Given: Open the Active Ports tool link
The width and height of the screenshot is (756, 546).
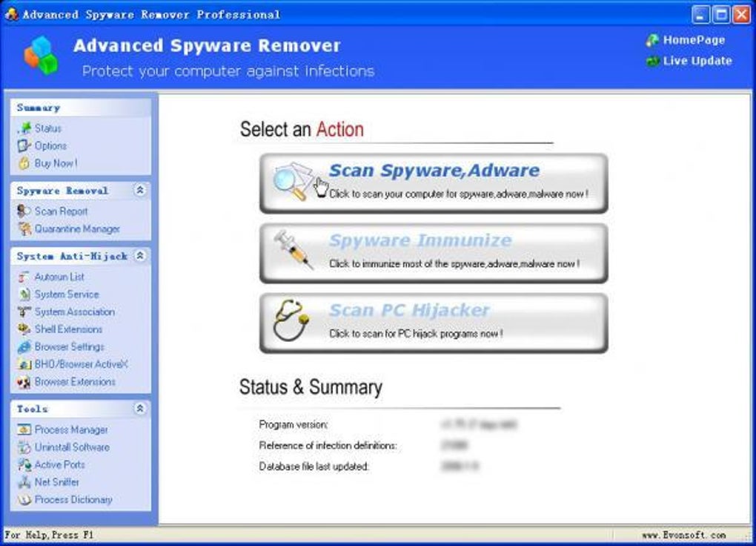Looking at the screenshot, I should 60,464.
